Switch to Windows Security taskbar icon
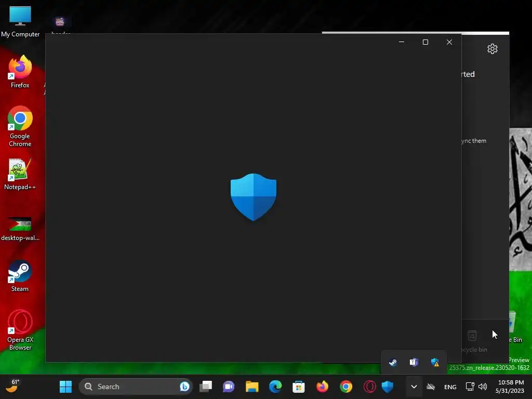 (388, 387)
